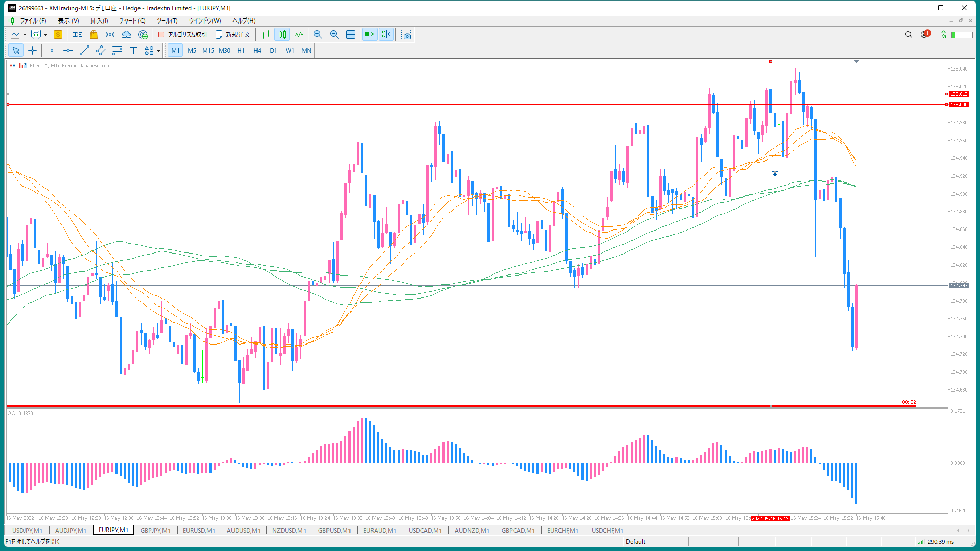Switch to the M1 timeframe

[x=175, y=50]
